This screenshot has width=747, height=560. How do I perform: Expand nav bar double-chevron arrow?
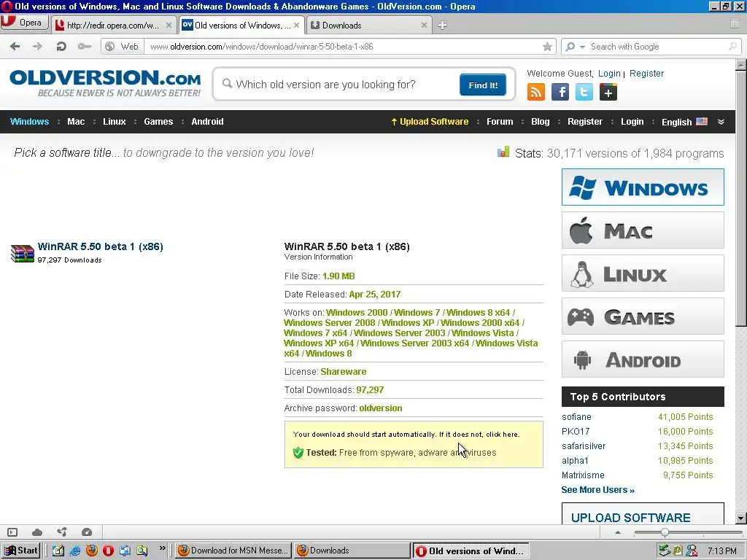(721, 122)
